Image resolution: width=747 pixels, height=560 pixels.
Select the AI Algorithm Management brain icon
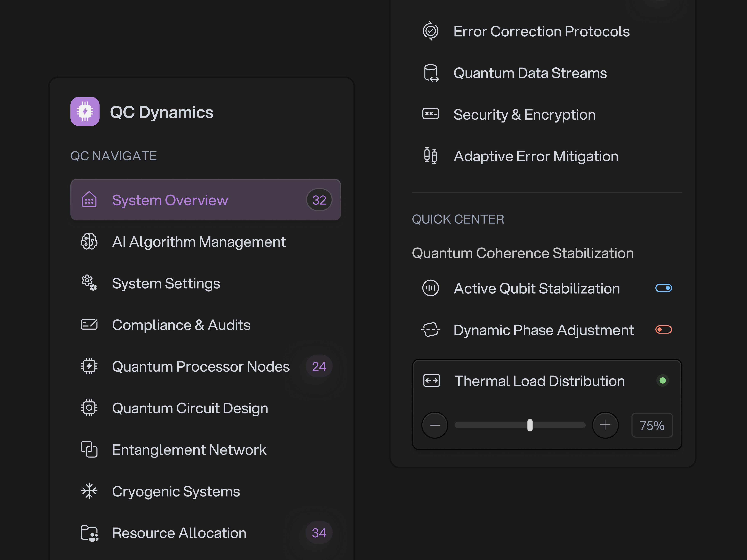(x=89, y=242)
